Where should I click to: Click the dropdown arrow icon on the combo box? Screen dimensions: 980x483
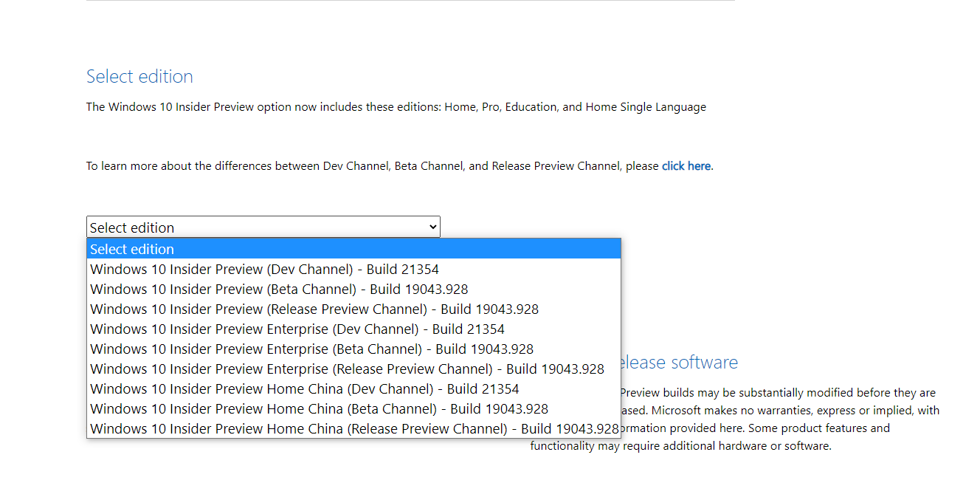(x=432, y=227)
